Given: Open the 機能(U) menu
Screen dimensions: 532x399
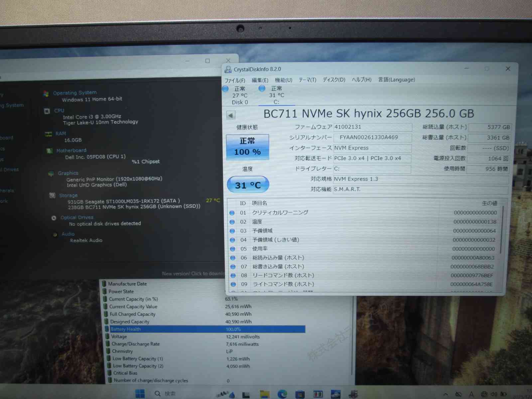Looking at the screenshot, I should tap(283, 80).
